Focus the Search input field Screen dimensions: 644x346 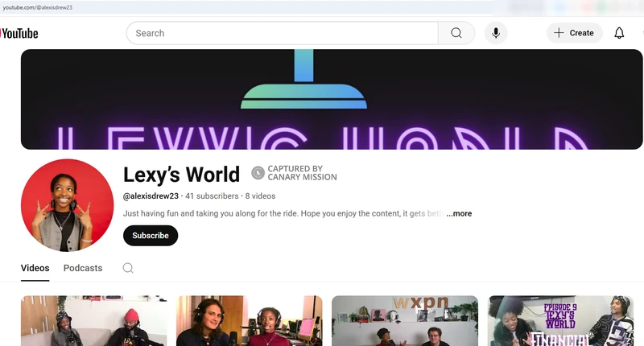pos(283,33)
